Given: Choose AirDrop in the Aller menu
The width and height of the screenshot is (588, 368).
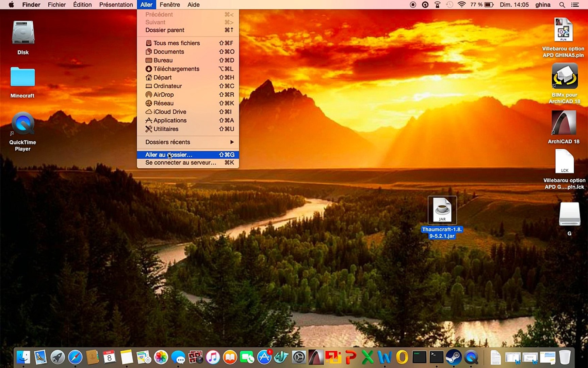Looking at the screenshot, I should click(188, 94).
